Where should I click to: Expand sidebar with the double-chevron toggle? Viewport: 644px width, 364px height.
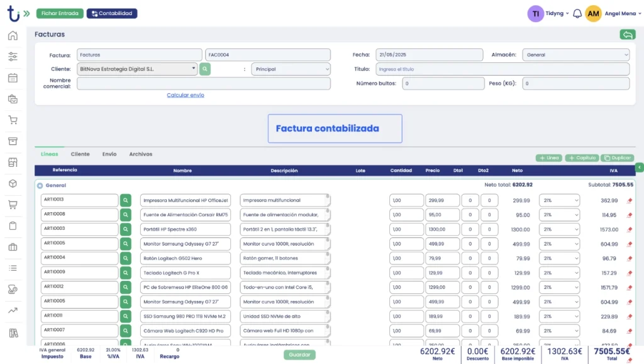click(x=26, y=13)
